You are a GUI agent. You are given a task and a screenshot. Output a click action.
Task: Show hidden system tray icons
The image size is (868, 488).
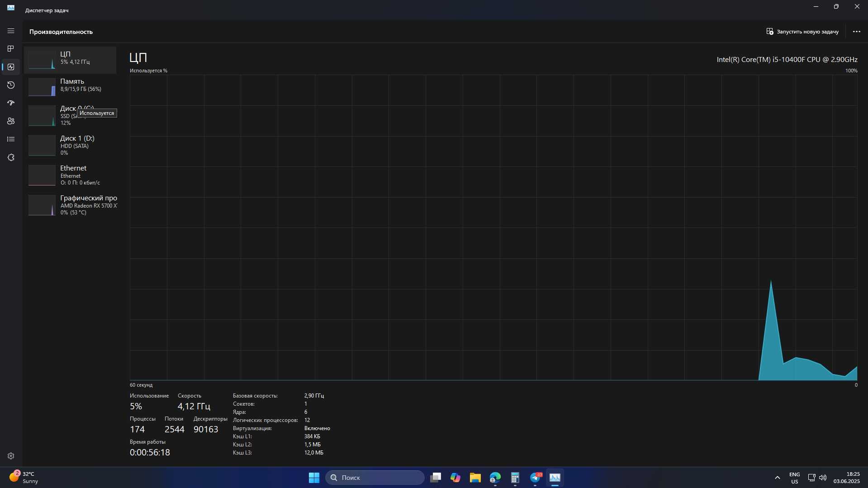(x=777, y=478)
